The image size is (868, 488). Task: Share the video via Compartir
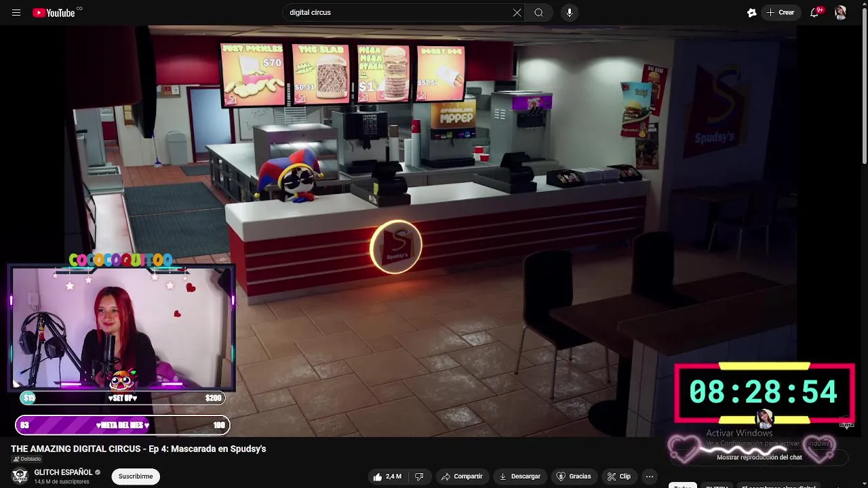(462, 476)
